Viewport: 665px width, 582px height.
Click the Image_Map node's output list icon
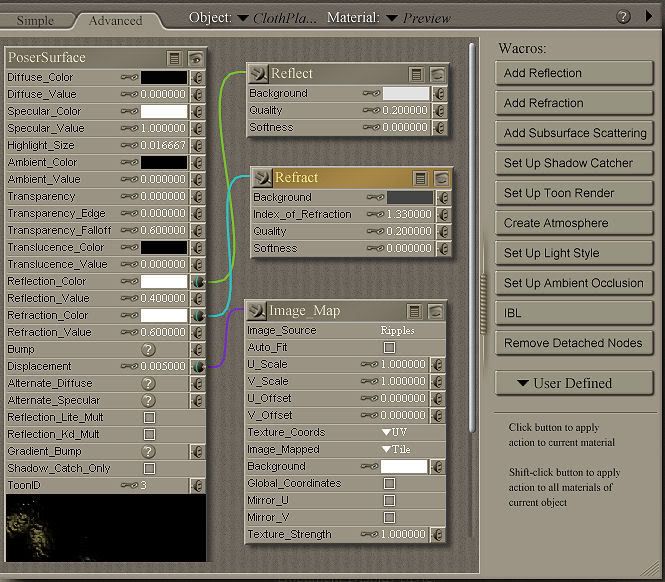click(x=414, y=312)
